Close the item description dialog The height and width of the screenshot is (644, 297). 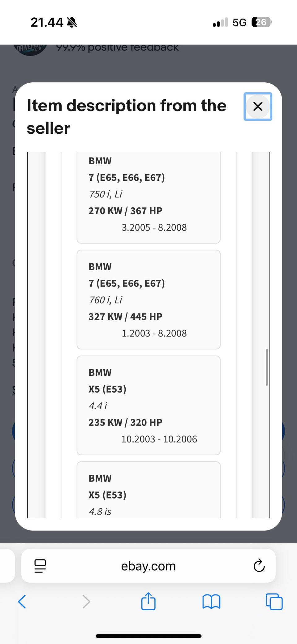coord(258,106)
